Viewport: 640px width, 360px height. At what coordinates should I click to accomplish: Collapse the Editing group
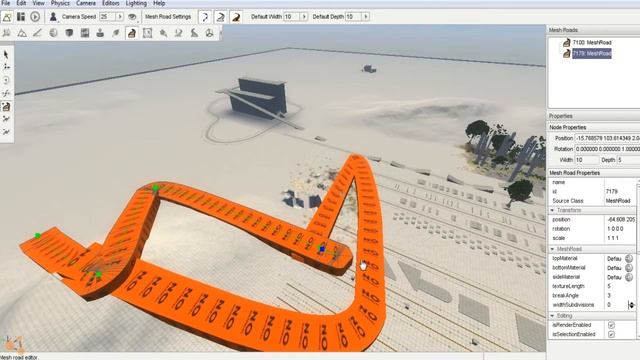click(x=552, y=316)
